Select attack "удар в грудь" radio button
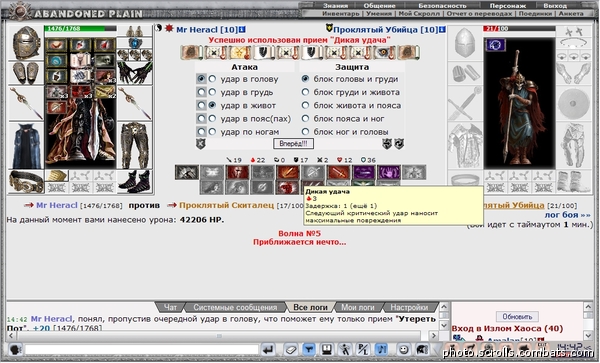 pos(212,92)
